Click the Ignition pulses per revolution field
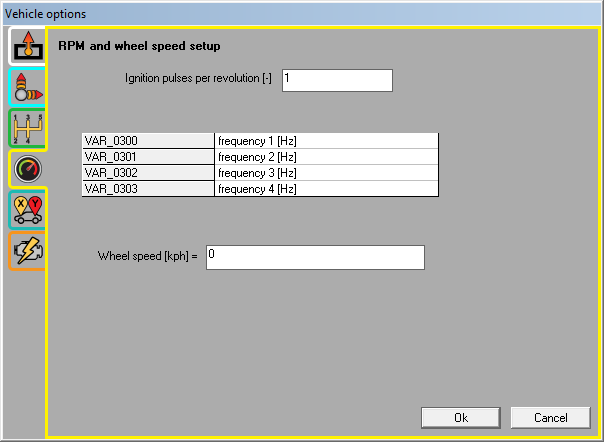The image size is (604, 442). coord(337,80)
